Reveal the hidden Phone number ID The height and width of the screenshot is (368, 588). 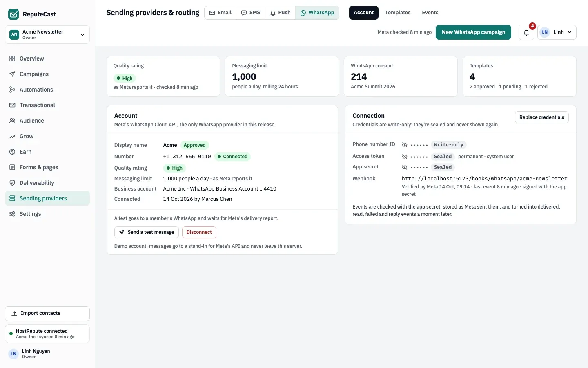coord(405,145)
